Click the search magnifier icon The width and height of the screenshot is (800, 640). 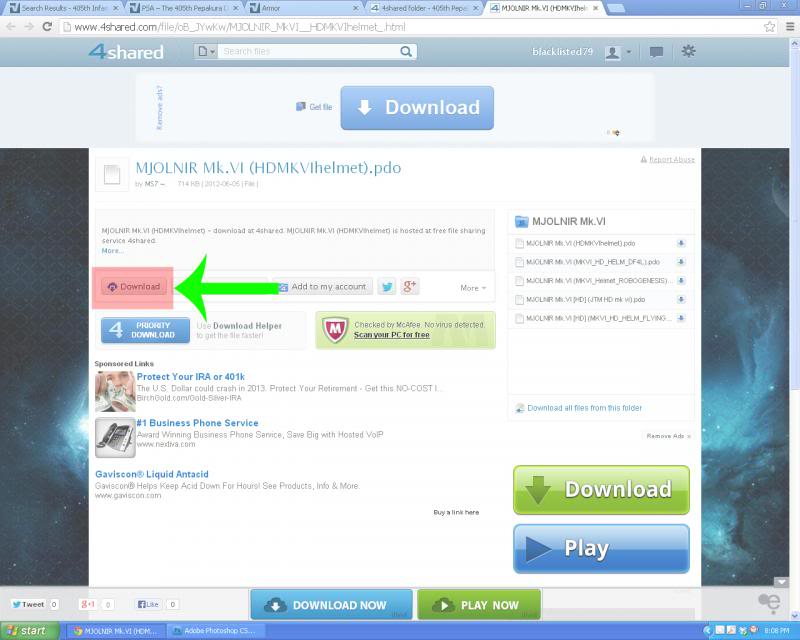(x=406, y=52)
